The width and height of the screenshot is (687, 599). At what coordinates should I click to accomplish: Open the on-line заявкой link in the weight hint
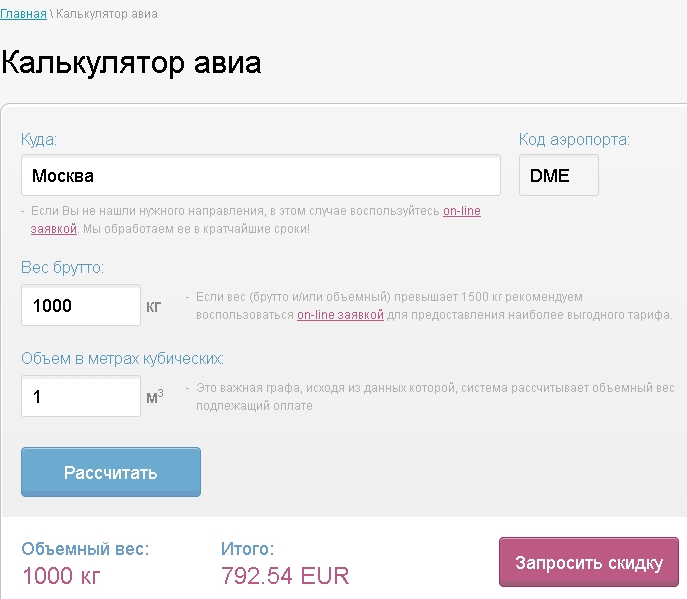[340, 315]
